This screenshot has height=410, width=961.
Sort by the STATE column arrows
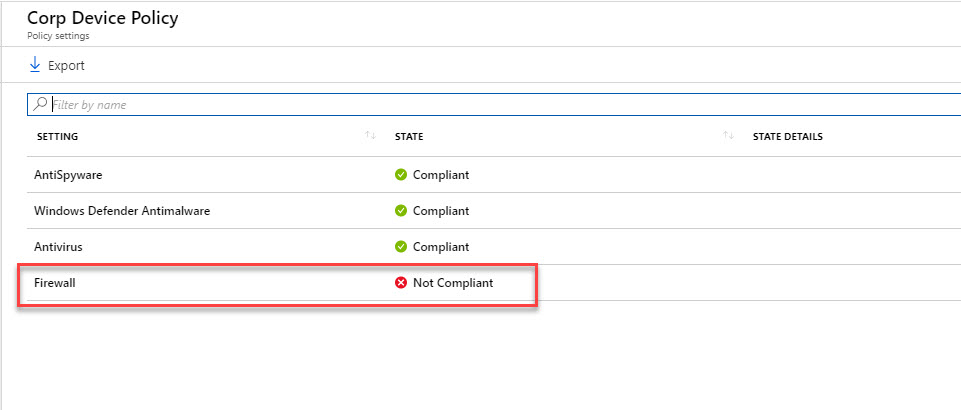pos(728,135)
